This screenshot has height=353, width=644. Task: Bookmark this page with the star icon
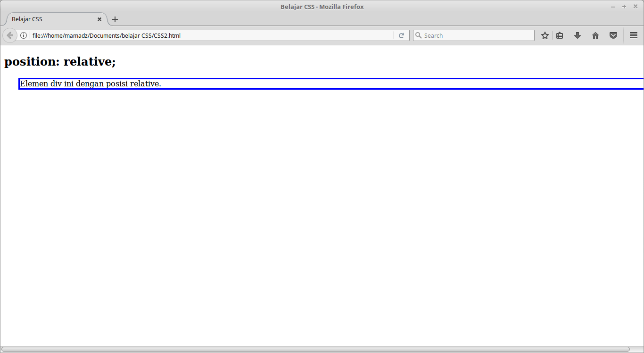click(x=545, y=35)
